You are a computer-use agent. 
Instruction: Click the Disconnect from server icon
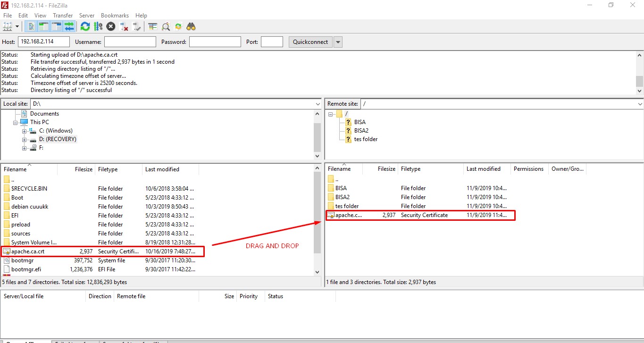point(124,26)
